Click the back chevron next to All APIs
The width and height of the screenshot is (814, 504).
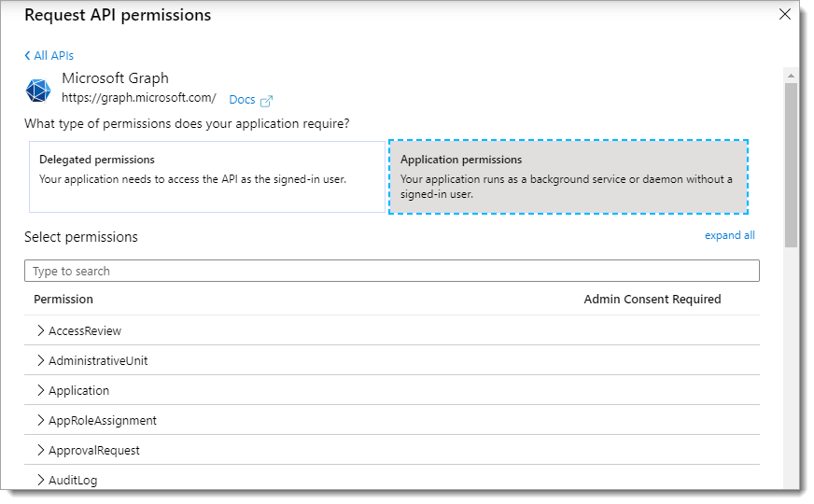27,56
